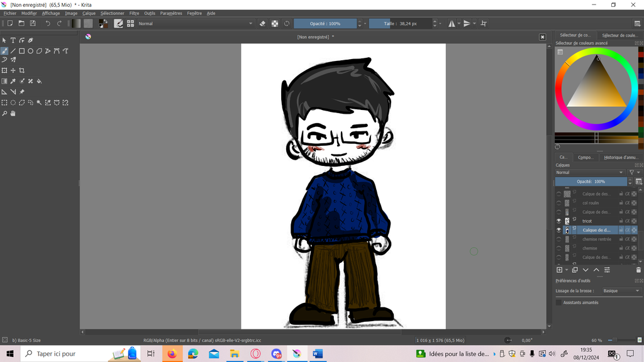The width and height of the screenshot is (644, 362).
Task: Hide the tricot layer
Action: coord(558,221)
